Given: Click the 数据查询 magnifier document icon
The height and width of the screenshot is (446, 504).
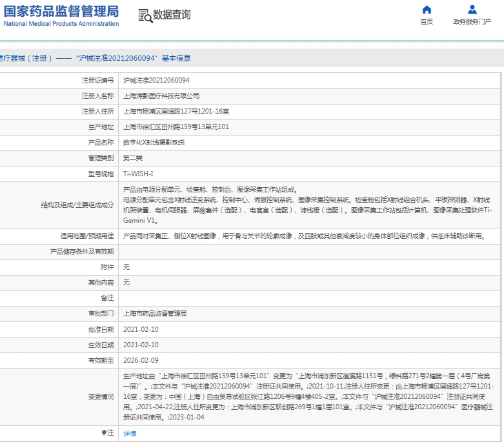Looking at the screenshot, I should 145,15.
